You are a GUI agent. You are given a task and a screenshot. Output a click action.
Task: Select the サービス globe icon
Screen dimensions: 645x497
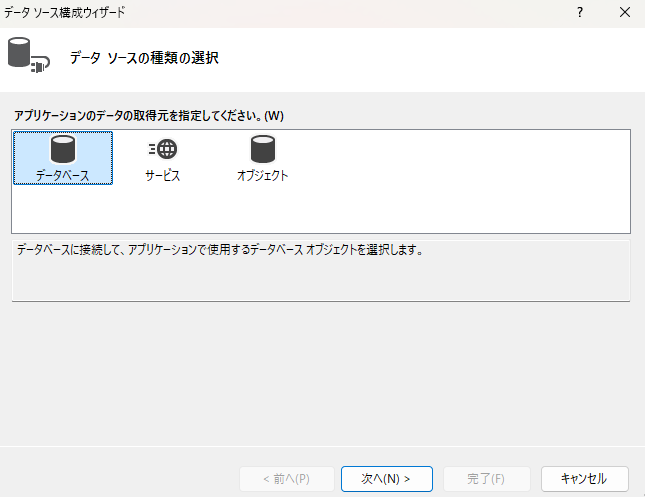point(162,150)
